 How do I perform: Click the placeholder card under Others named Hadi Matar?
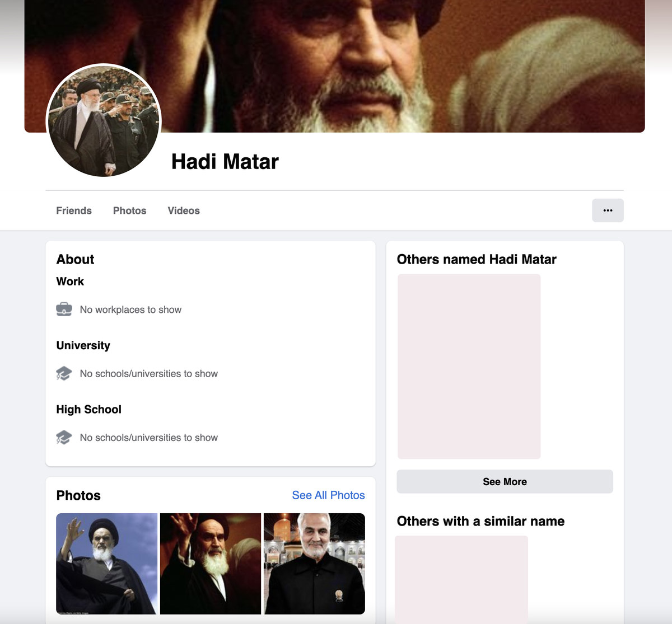point(469,367)
